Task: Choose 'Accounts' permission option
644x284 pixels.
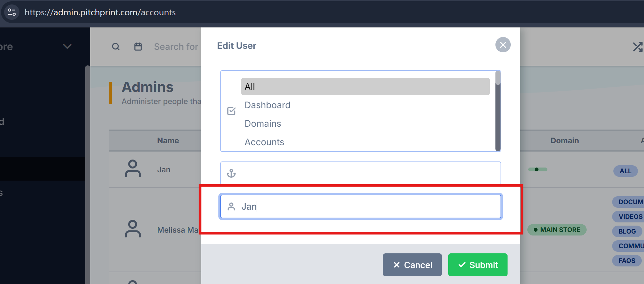Action: pos(264,142)
